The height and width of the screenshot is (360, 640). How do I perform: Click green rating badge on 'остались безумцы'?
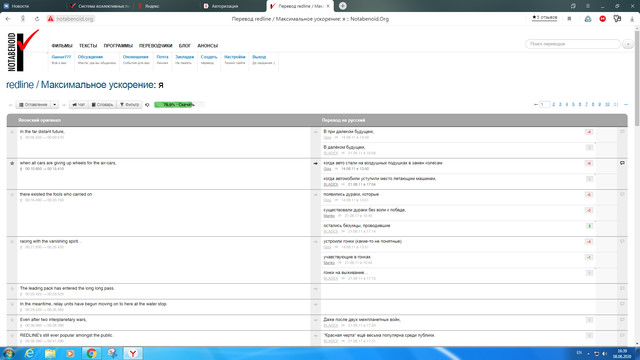(589, 226)
